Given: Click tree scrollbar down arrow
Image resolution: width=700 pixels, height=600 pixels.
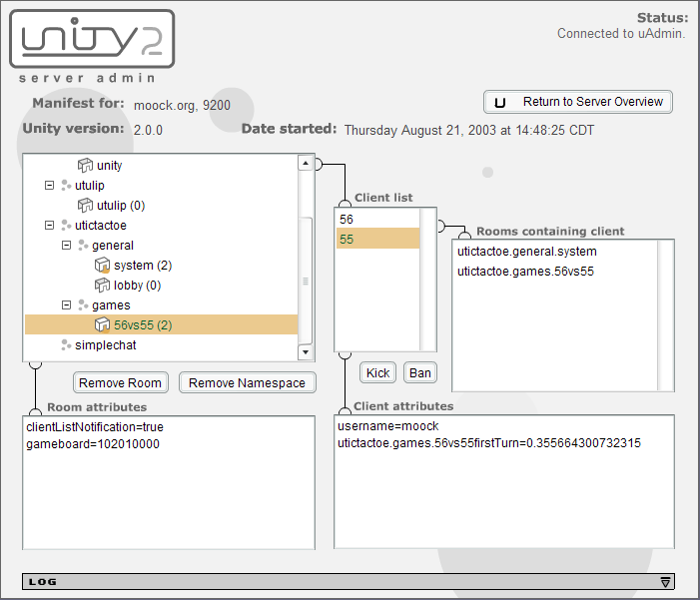Looking at the screenshot, I should tap(306, 352).
